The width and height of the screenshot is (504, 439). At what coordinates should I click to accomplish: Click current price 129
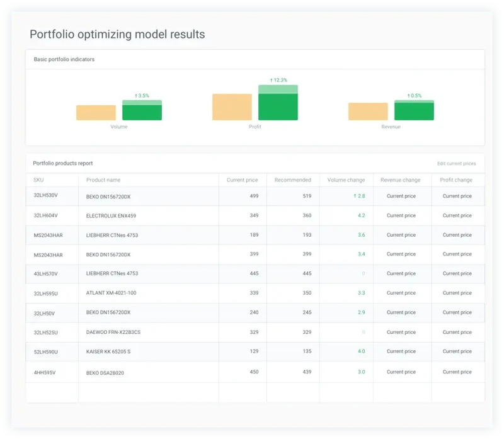coord(254,351)
